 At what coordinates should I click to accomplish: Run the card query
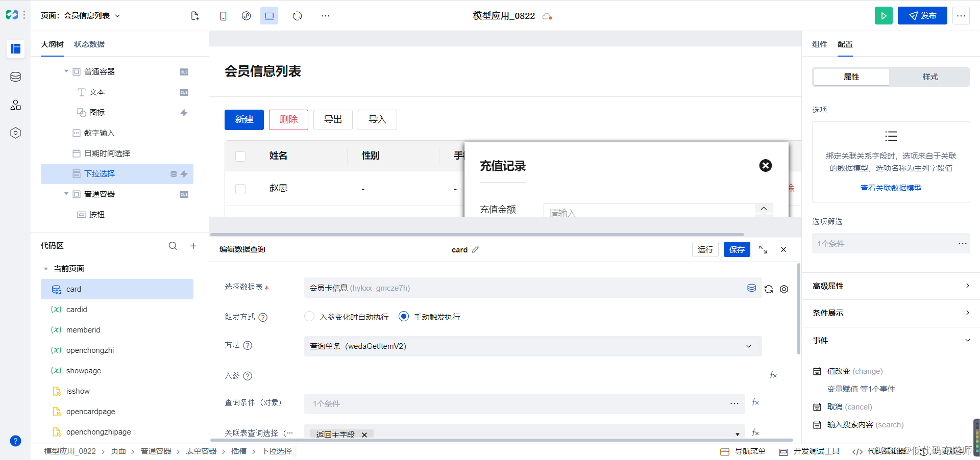coord(705,249)
